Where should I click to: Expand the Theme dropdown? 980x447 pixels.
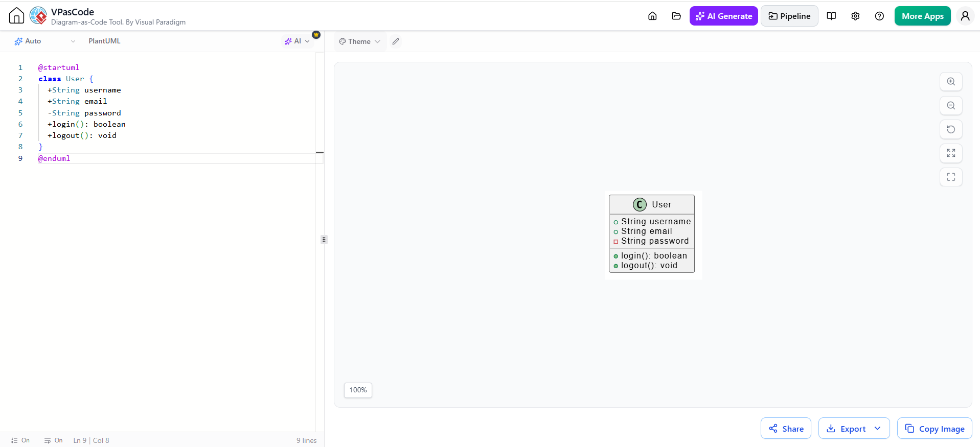click(x=360, y=41)
